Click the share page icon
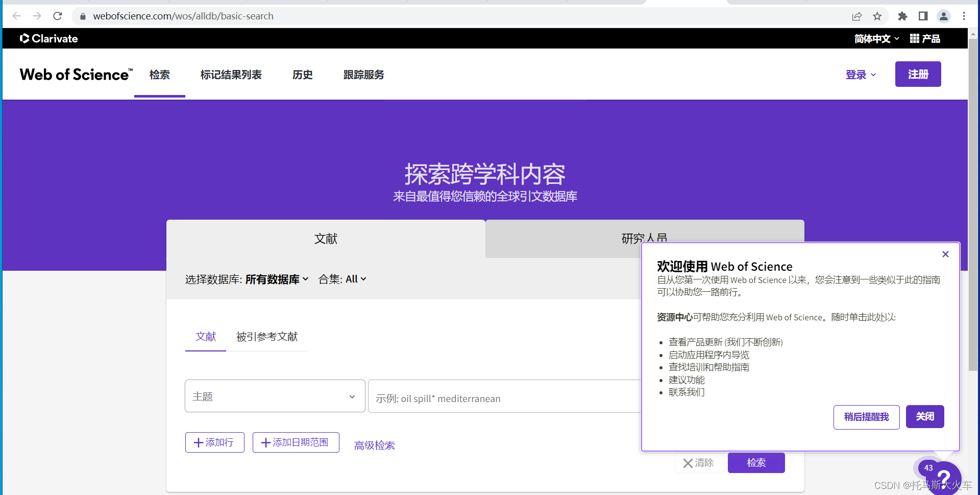 (857, 16)
